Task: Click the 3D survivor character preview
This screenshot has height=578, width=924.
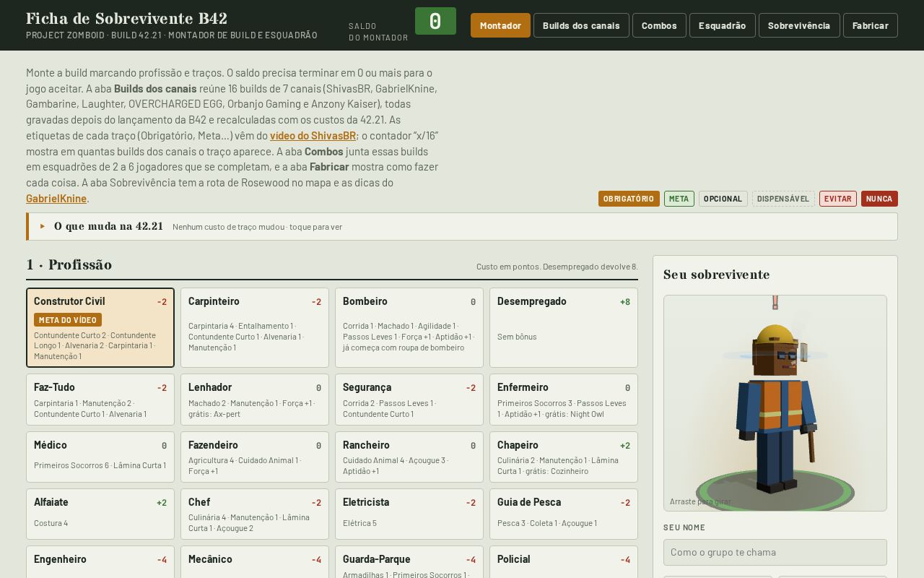Action: (775, 403)
